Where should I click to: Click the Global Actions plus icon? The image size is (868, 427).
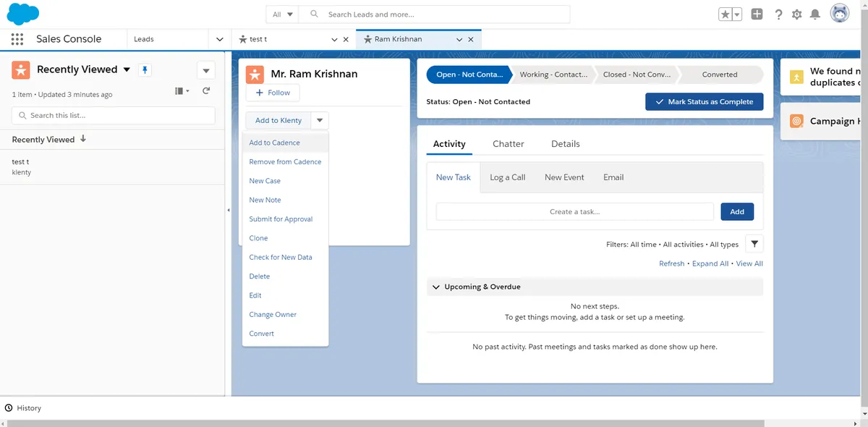(757, 14)
